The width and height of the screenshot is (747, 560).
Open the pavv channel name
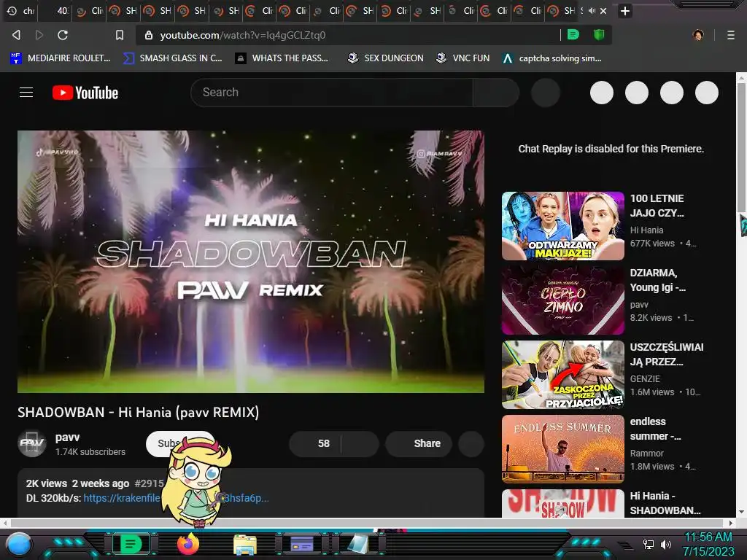point(67,437)
